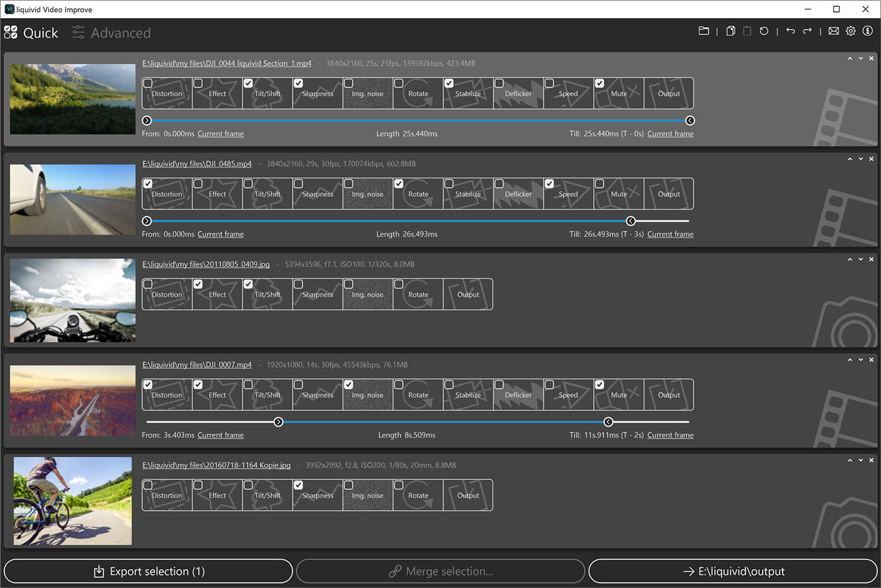Move DJI_0007.mp4 item down with chevron

point(860,360)
